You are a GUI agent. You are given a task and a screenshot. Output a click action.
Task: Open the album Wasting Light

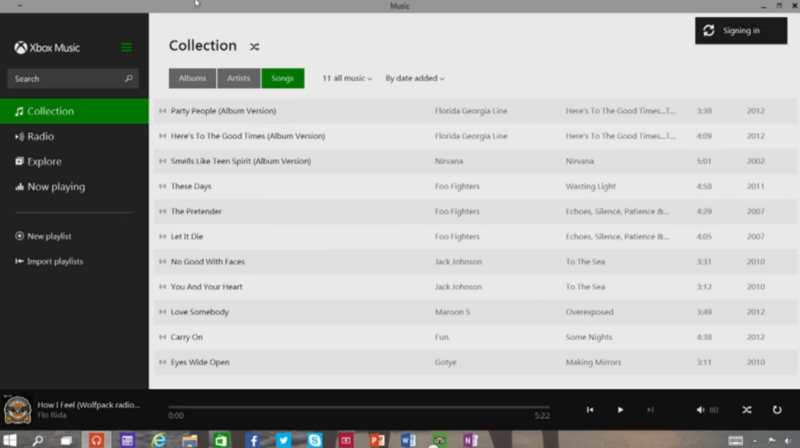coord(590,186)
